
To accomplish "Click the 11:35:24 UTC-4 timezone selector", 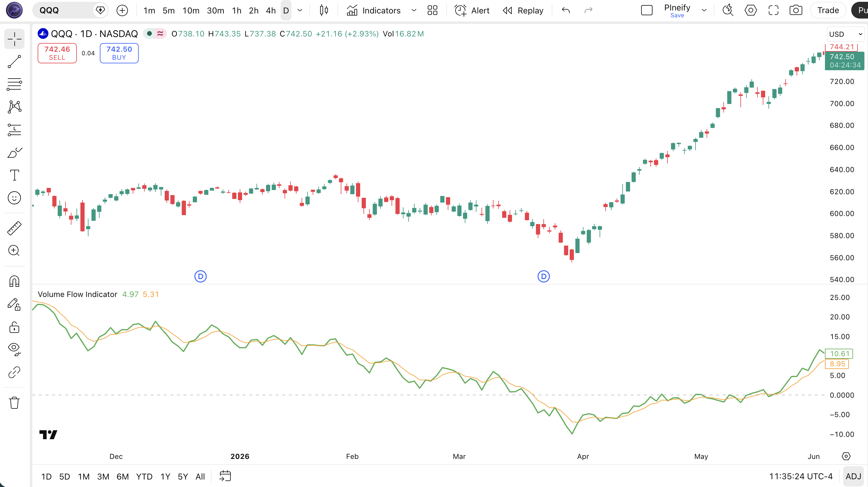I will click(x=801, y=477).
